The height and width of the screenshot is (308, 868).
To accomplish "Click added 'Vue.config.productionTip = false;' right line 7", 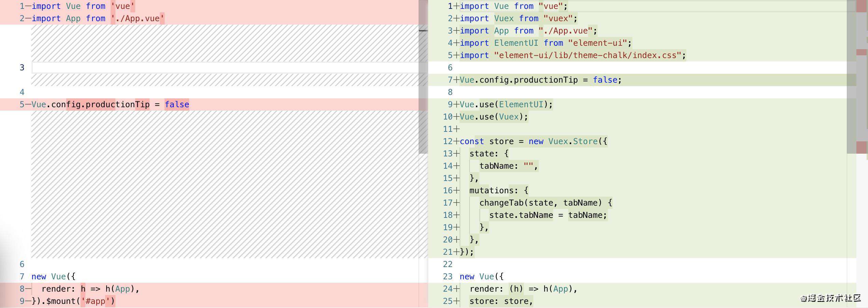I will coord(541,80).
